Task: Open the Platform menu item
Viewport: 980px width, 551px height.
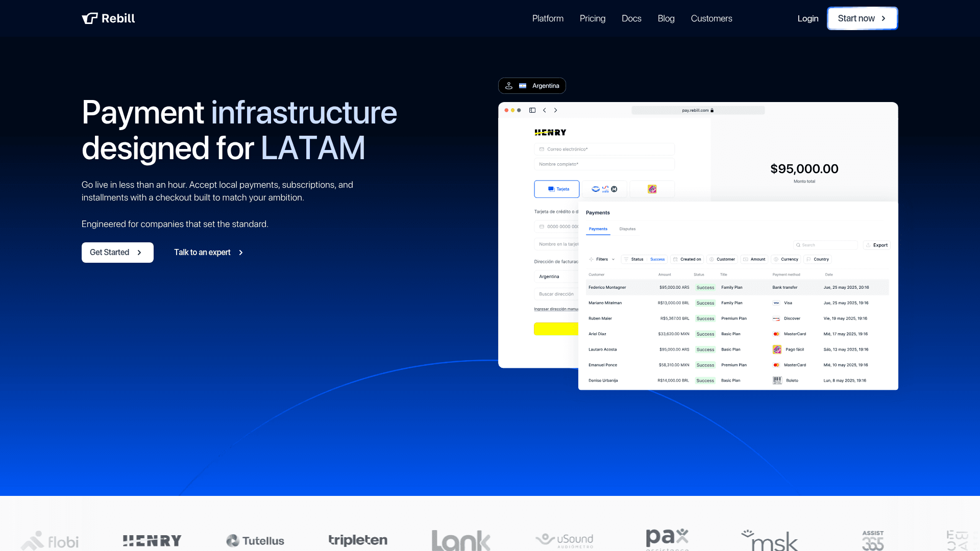Action: coord(548,18)
